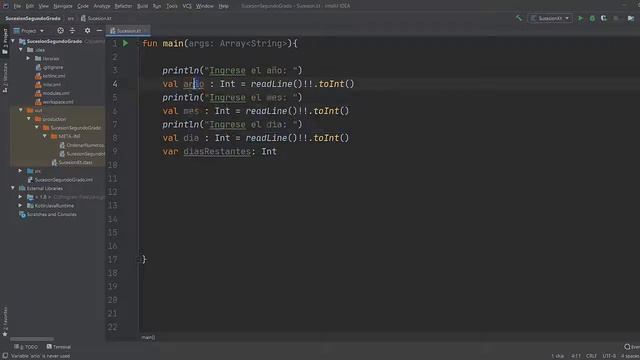Click the Project panel horizontal scrollbar

click(32, 339)
